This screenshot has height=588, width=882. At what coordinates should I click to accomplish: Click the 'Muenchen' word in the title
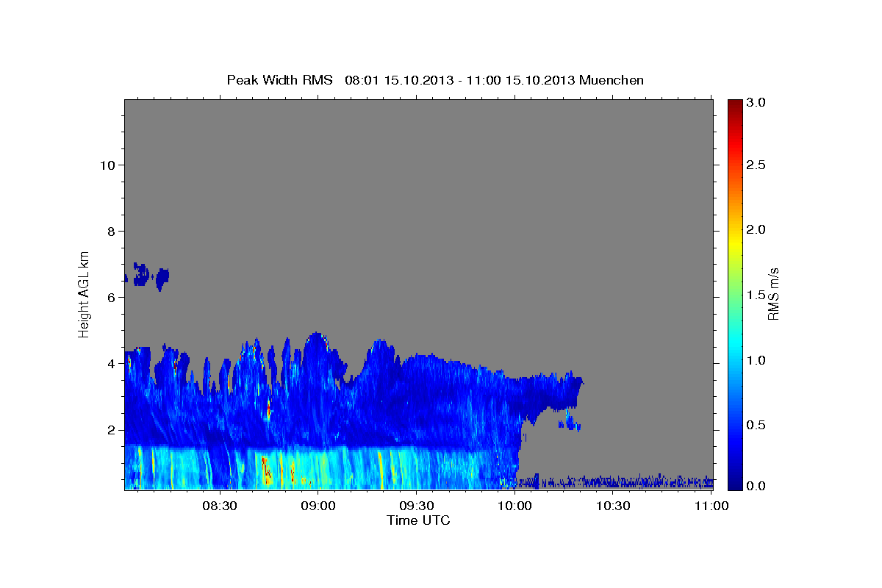click(612, 80)
